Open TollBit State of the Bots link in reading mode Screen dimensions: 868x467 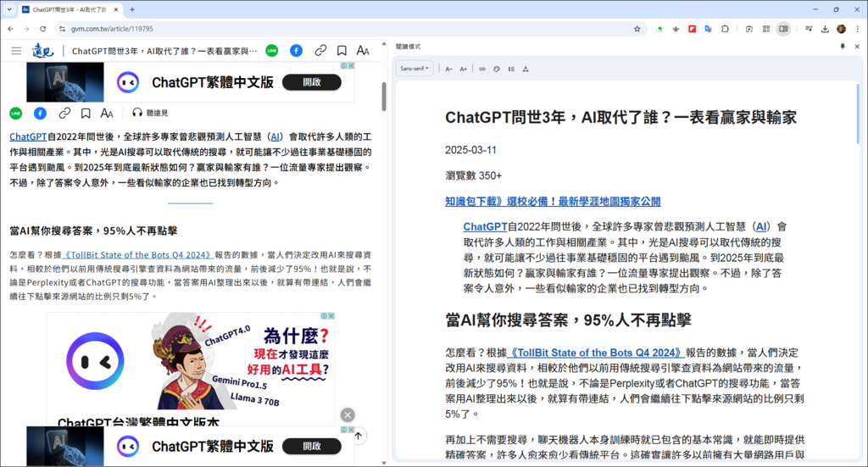tap(596, 353)
